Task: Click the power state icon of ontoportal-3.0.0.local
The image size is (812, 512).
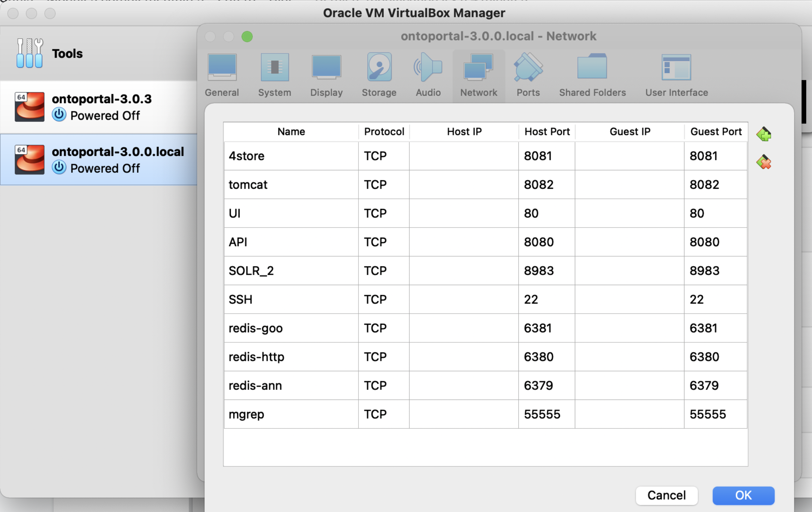Action: [59, 168]
